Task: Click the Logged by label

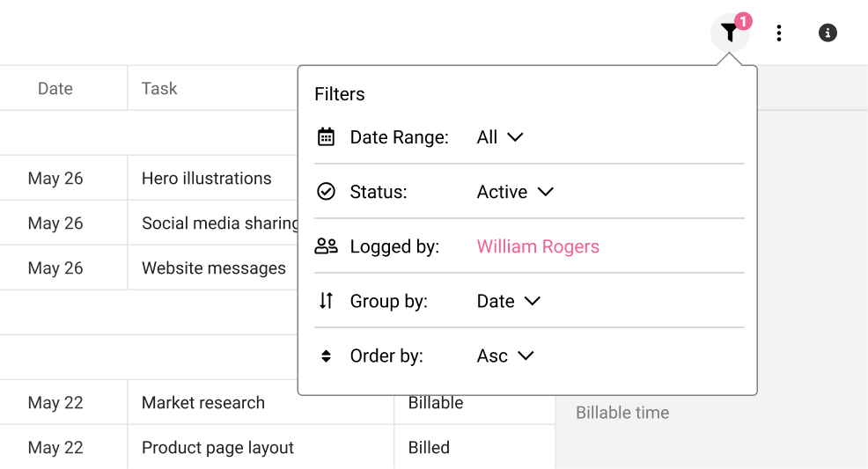Action: [394, 246]
